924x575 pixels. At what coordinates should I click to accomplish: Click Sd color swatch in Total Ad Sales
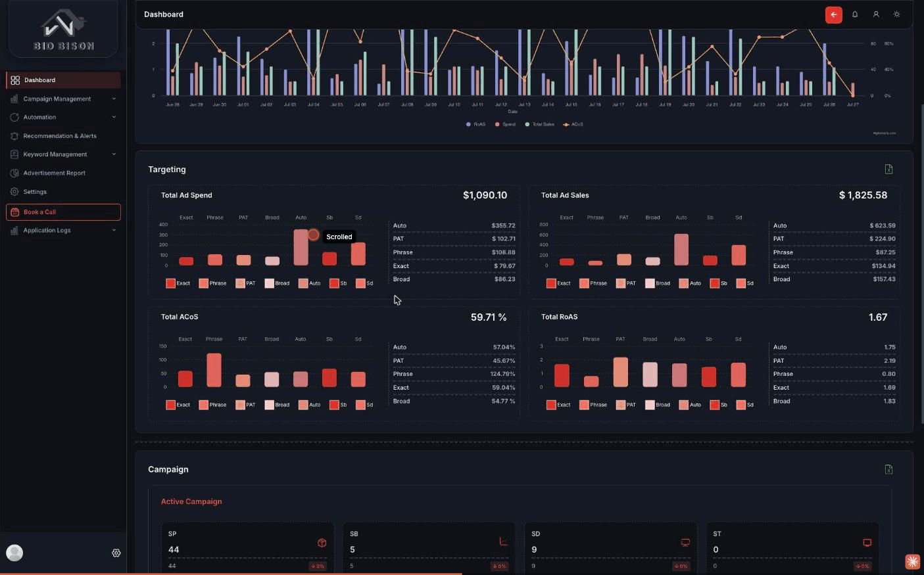click(741, 283)
